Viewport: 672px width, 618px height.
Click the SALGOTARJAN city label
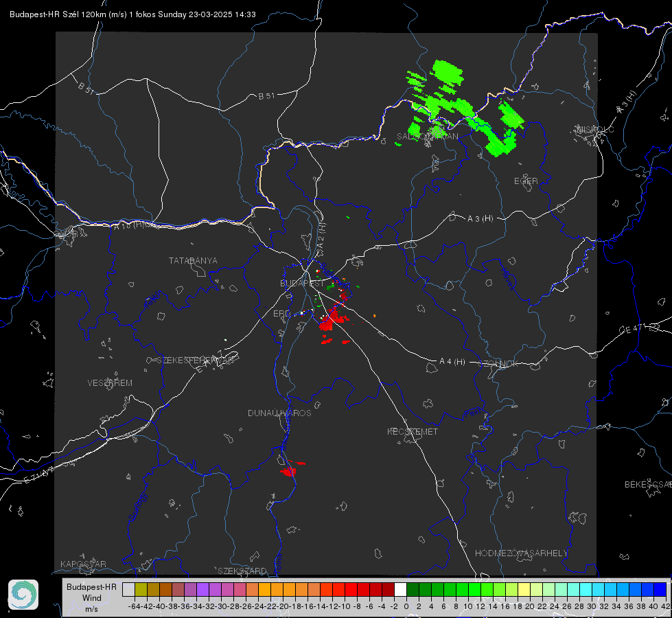[427, 137]
